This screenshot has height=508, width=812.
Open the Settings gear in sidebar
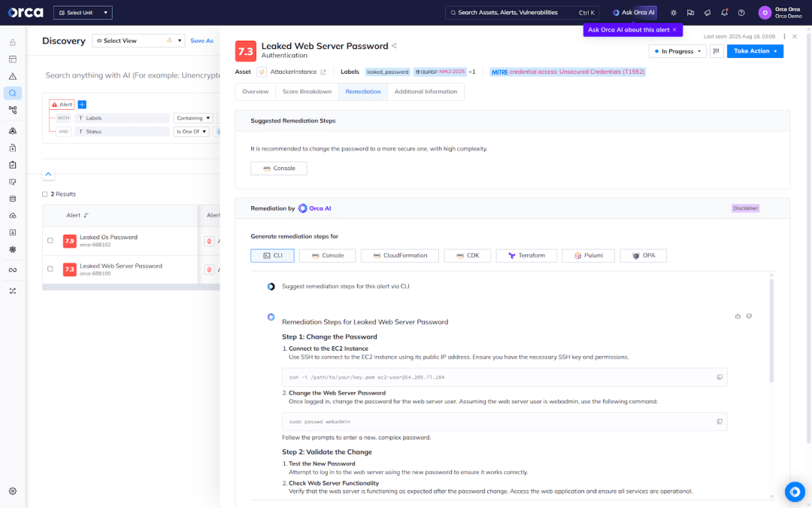(13, 491)
